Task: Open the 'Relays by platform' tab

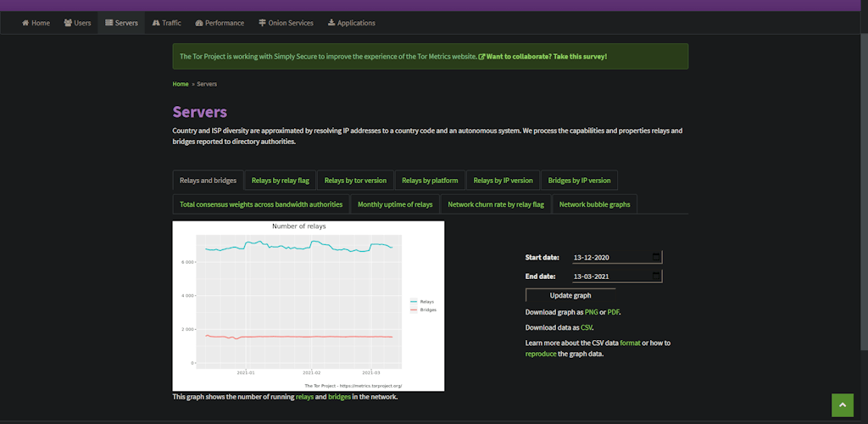Action: pos(430,181)
